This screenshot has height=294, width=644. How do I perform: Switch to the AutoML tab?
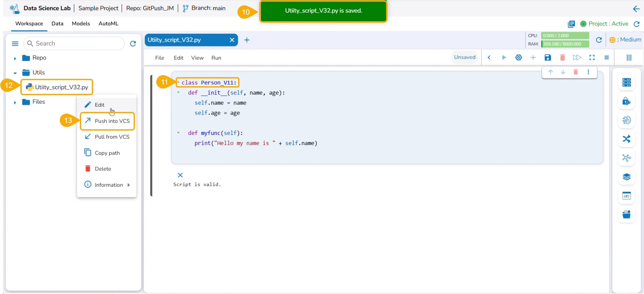coord(108,24)
